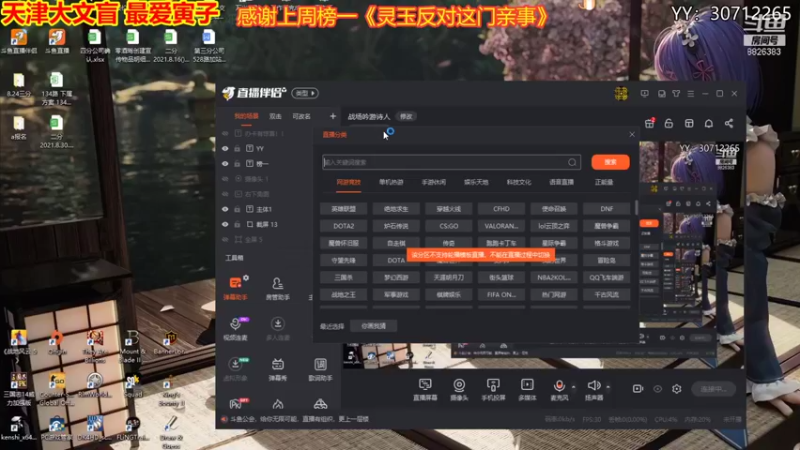
Task: Click the shirt skin icon in title bar
Action: tap(676, 94)
